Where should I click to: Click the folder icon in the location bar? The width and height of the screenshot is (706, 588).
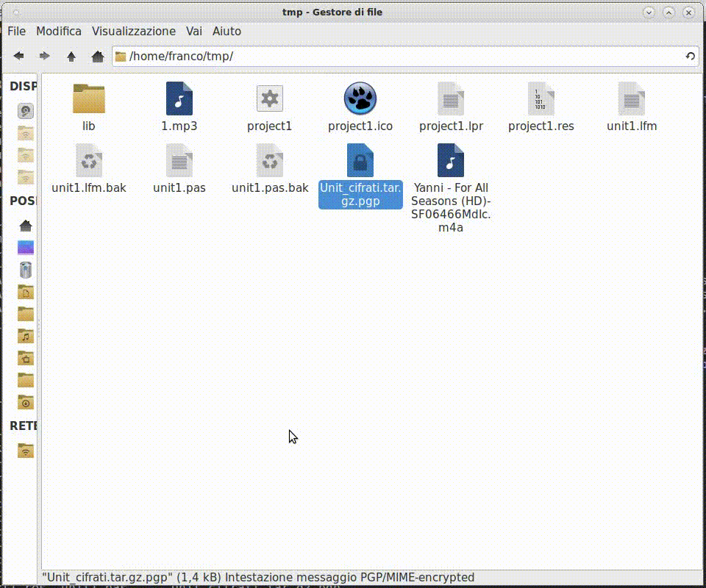(120, 57)
